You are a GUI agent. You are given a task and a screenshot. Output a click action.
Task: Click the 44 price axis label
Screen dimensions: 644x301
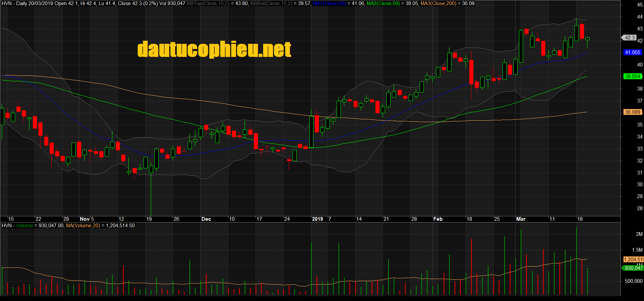(640, 17)
